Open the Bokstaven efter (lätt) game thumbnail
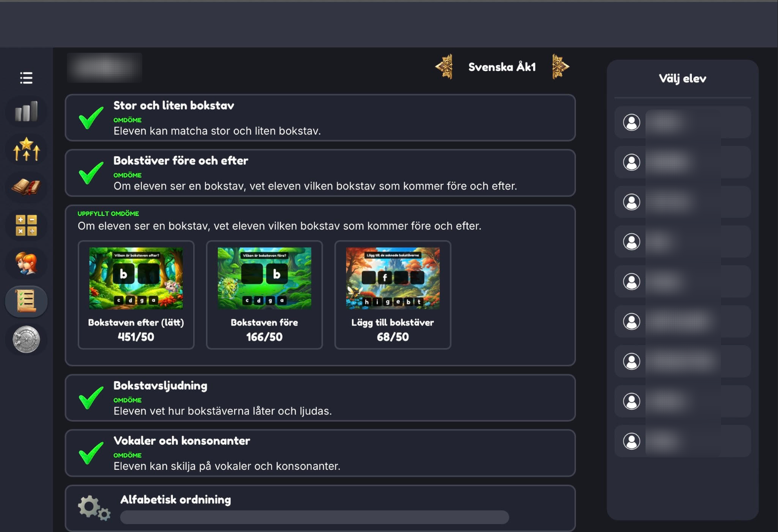The image size is (778, 532). pos(136,279)
